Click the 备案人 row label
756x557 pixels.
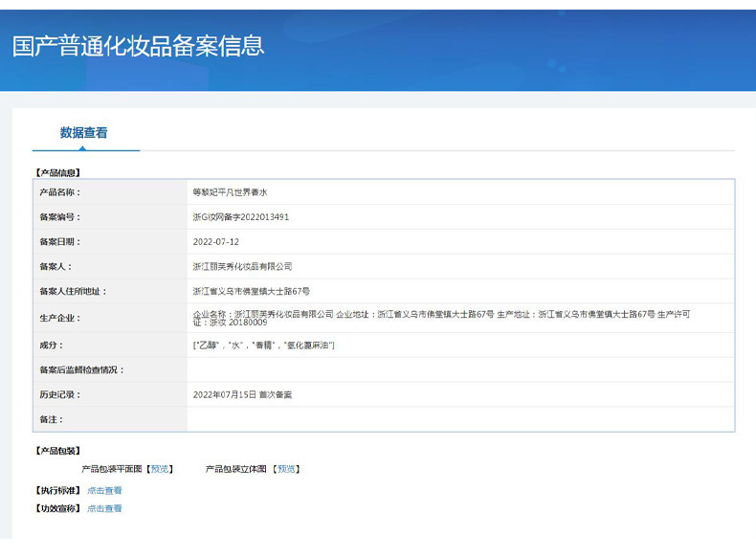click(56, 267)
